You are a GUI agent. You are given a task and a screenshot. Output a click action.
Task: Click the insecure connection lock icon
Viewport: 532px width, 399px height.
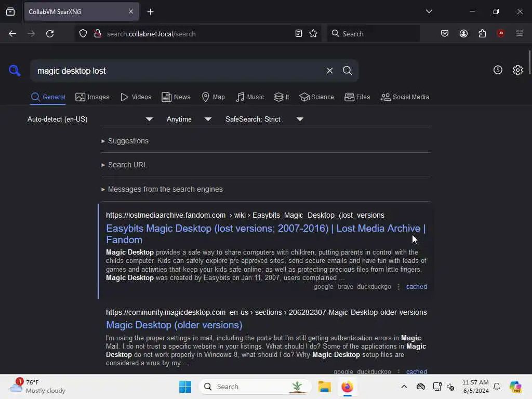click(x=98, y=34)
